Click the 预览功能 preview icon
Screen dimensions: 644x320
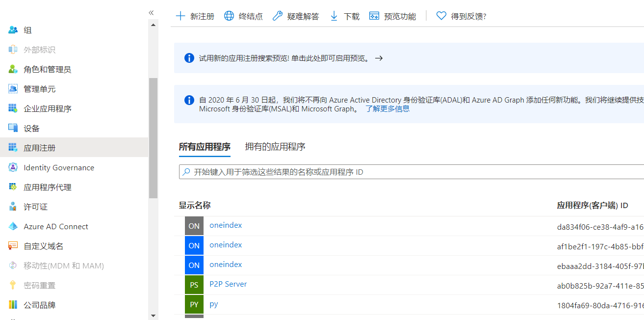click(374, 16)
